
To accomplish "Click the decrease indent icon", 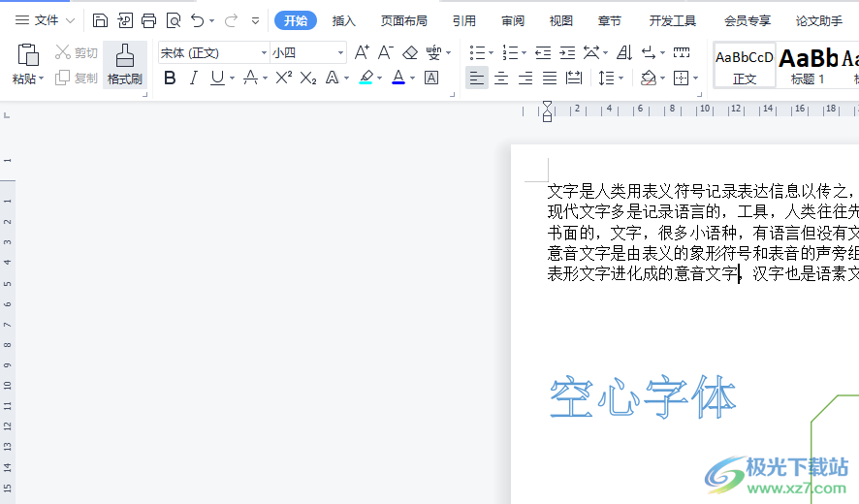I will click(x=543, y=52).
